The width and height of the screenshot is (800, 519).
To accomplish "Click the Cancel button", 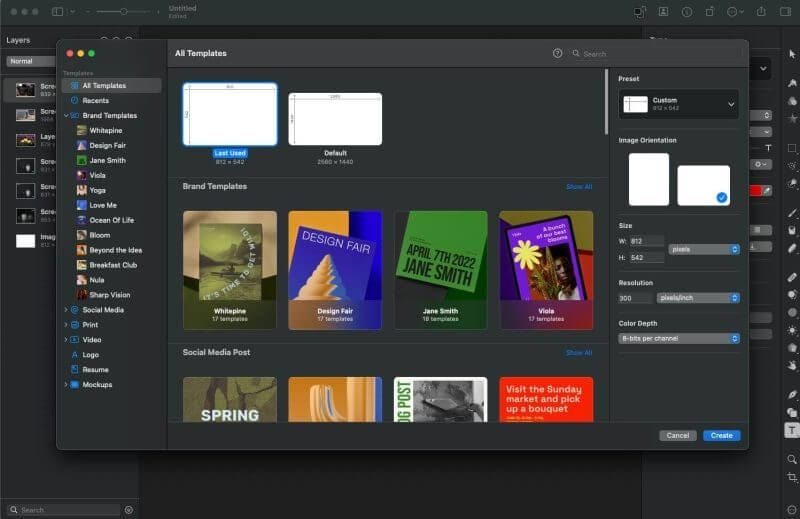I will tap(678, 435).
